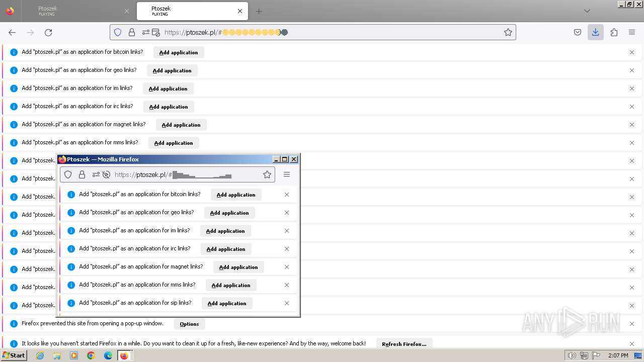Screen dimensions: 644x362
Task: Open Pocket save icon
Action: [x=578, y=32]
